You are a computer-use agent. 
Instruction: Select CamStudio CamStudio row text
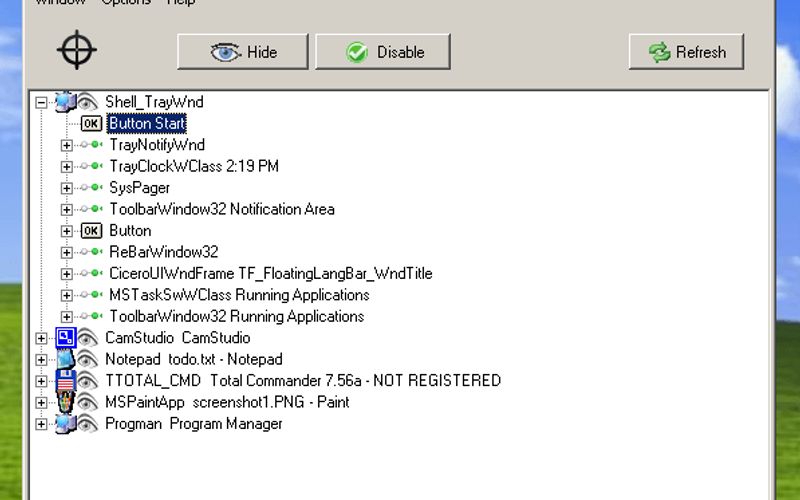[x=178, y=338]
